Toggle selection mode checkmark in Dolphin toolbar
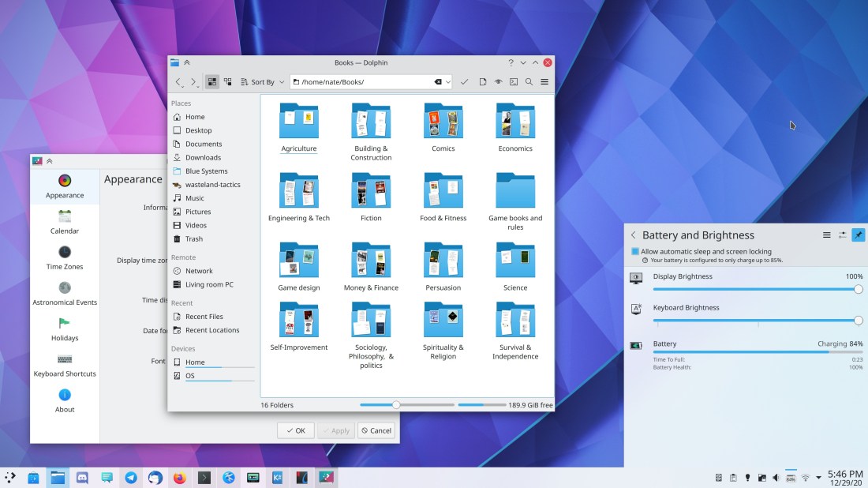The width and height of the screenshot is (868, 488). pos(464,82)
